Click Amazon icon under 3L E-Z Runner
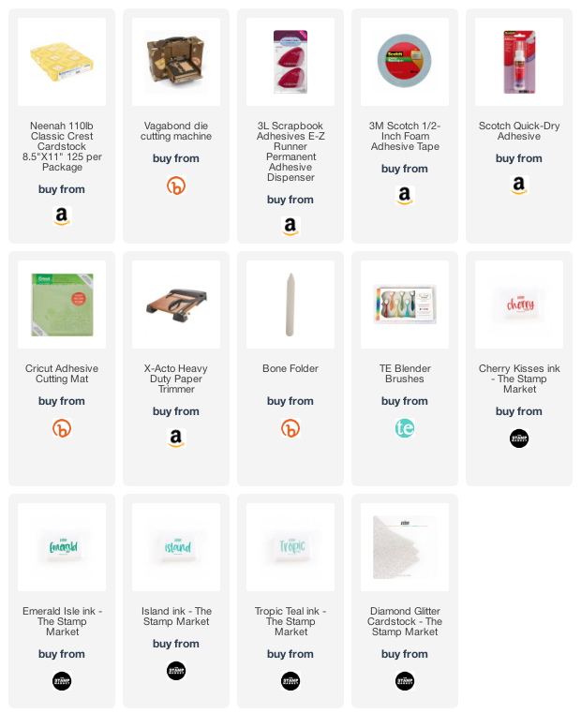The width and height of the screenshot is (581, 728). pyautogui.click(x=290, y=226)
